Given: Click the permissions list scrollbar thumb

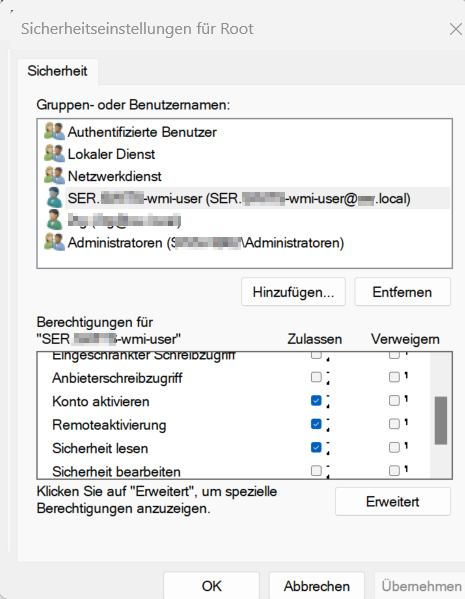Looking at the screenshot, I should (441, 420).
